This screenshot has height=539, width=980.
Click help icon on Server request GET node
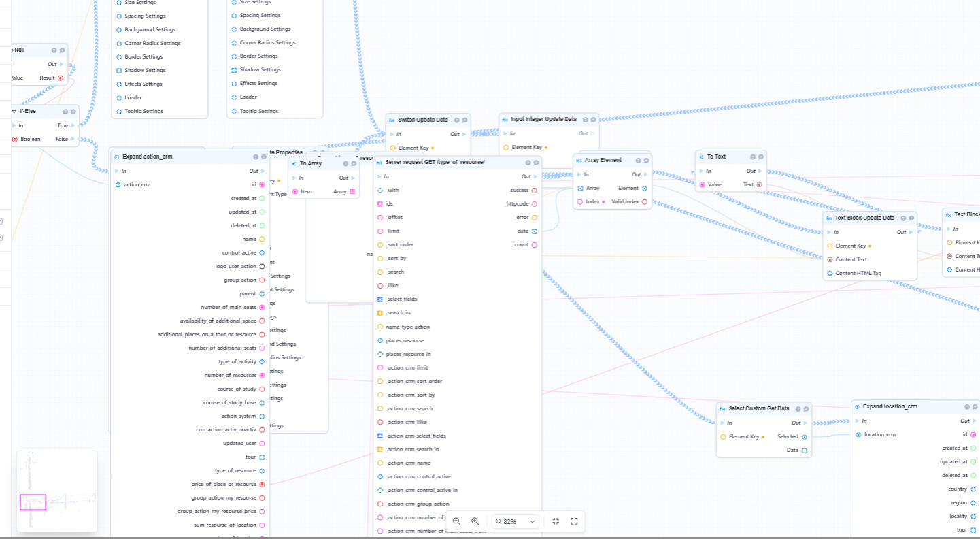click(527, 163)
